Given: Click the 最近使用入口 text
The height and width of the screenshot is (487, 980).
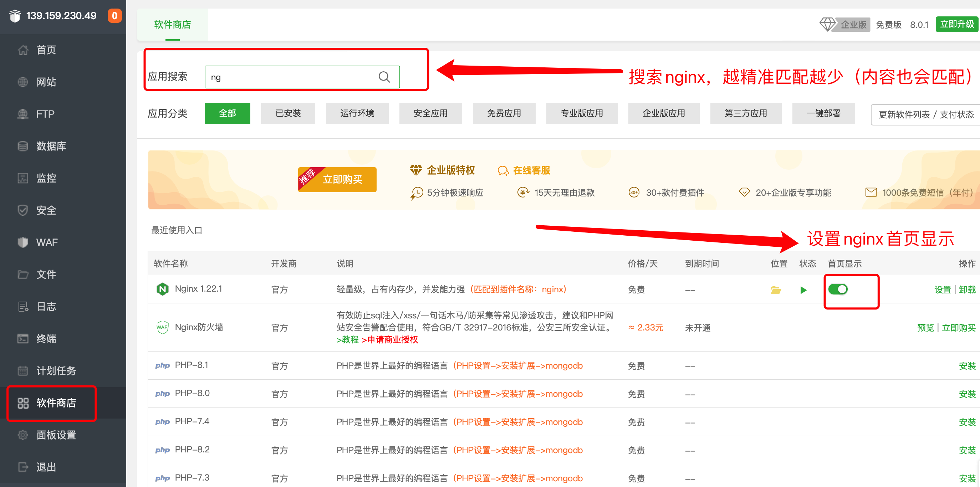Looking at the screenshot, I should pyautogui.click(x=177, y=230).
